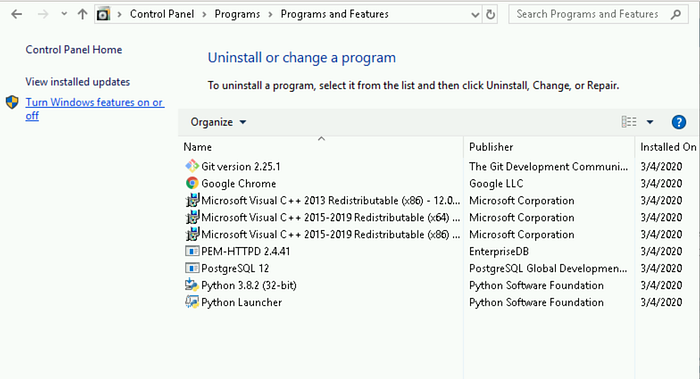Open Control Panel Home

tap(74, 50)
